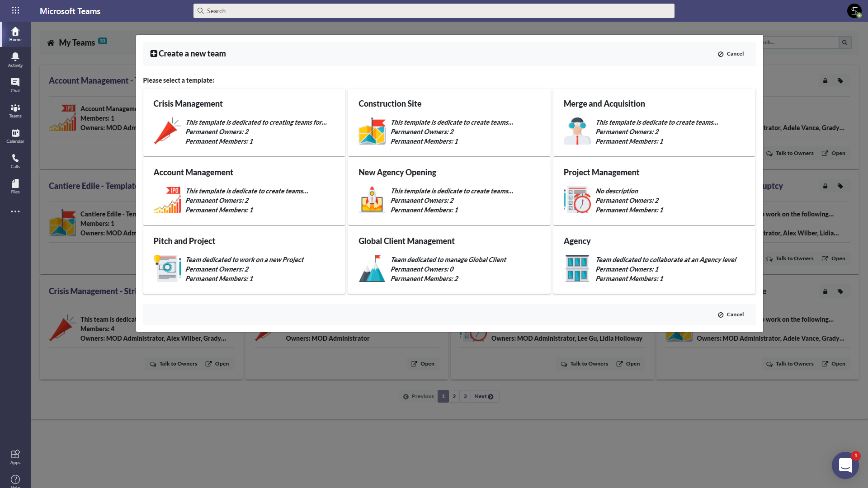The width and height of the screenshot is (868, 488).
Task: Click the Merge and Acquisition person icon
Action: (577, 131)
